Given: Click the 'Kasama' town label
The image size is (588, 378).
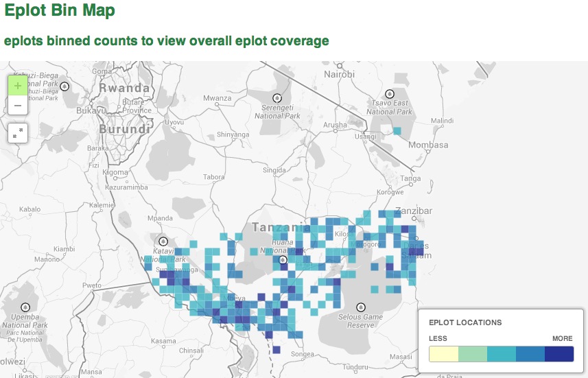Looking at the screenshot, I should [163, 341].
